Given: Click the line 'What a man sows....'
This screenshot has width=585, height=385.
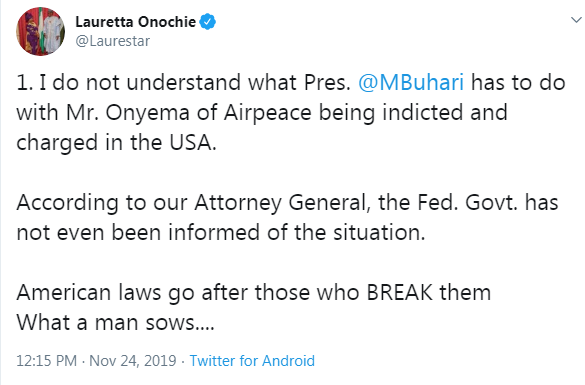Looking at the screenshot, I should pyautogui.click(x=115, y=322).
